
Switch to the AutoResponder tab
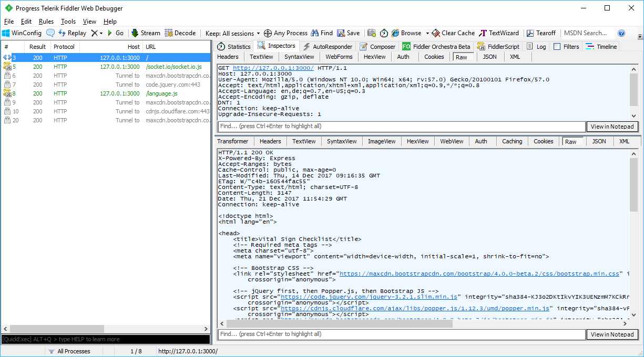(x=328, y=47)
